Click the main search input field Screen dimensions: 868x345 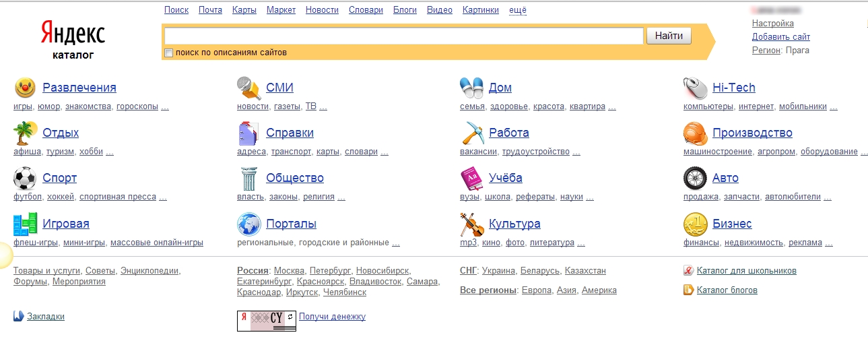(x=404, y=36)
